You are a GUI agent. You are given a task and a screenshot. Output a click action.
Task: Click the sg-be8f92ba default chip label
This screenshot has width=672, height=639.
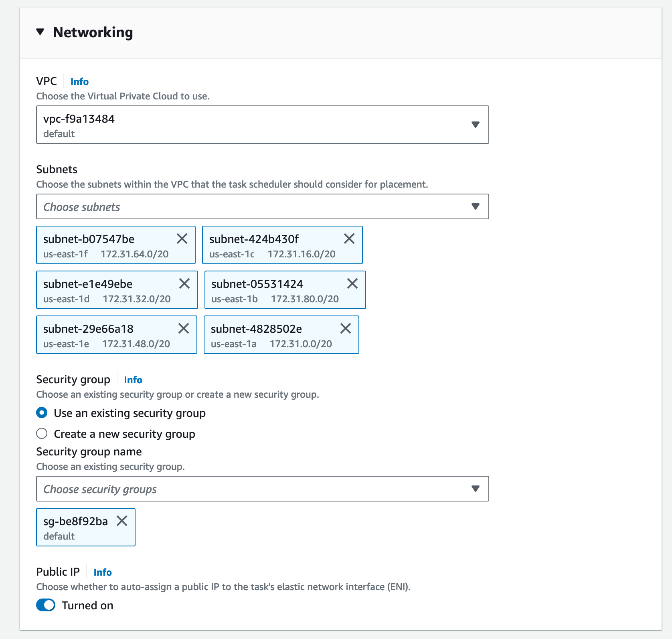(x=75, y=522)
